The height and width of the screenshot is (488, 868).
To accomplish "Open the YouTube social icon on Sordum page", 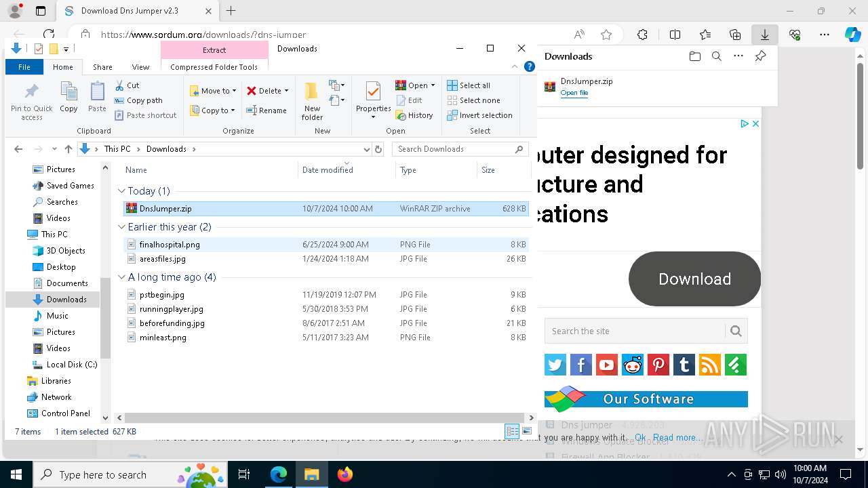I will [x=607, y=365].
